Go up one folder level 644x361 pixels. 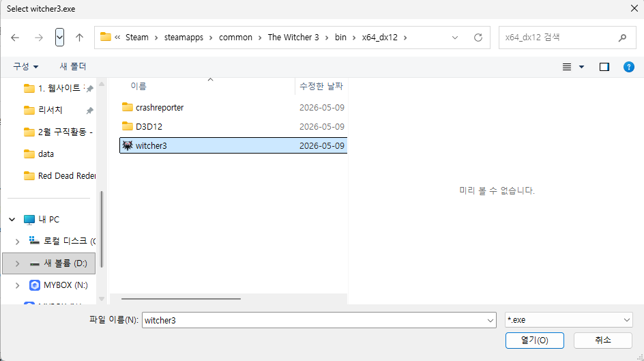[79, 38]
